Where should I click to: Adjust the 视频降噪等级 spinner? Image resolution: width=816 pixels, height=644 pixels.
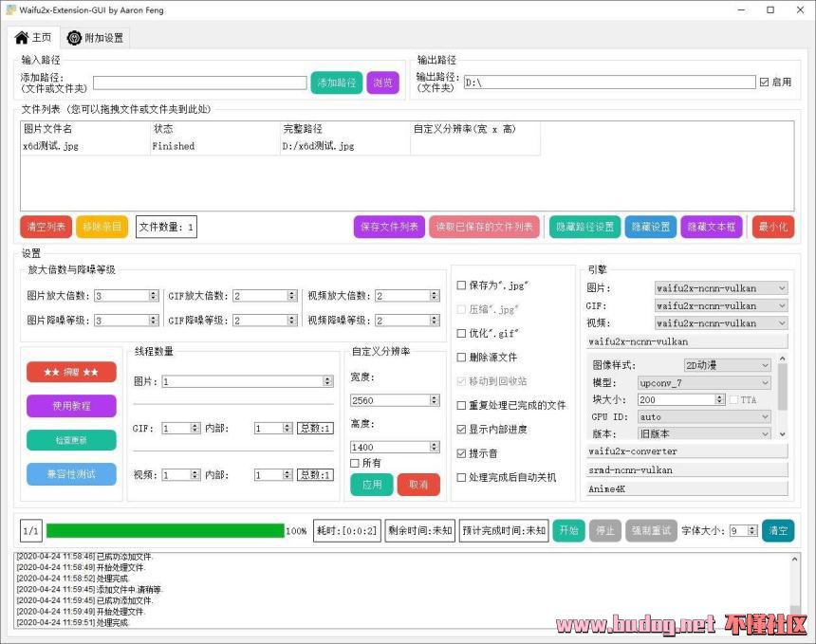407,321
